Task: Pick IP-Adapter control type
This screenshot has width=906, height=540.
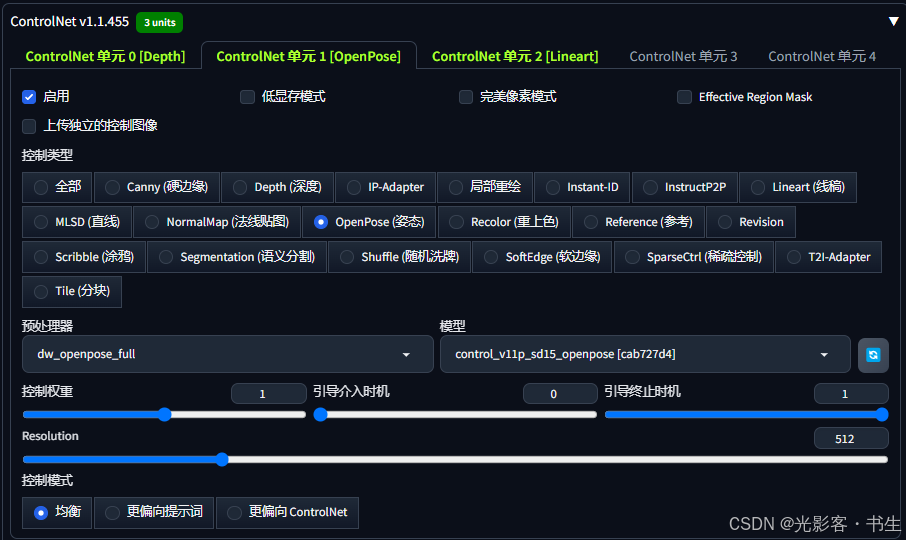Action: coord(385,187)
